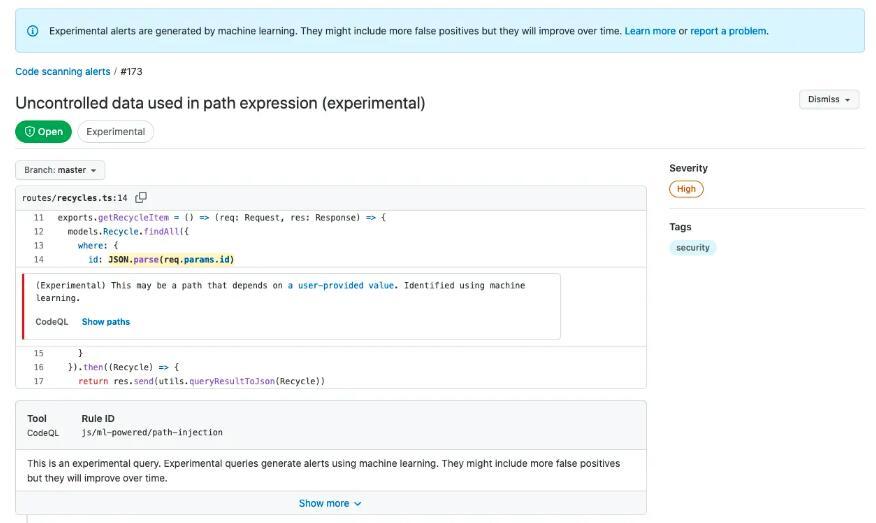Follow the report a problem link
876x523 pixels.
click(x=729, y=31)
